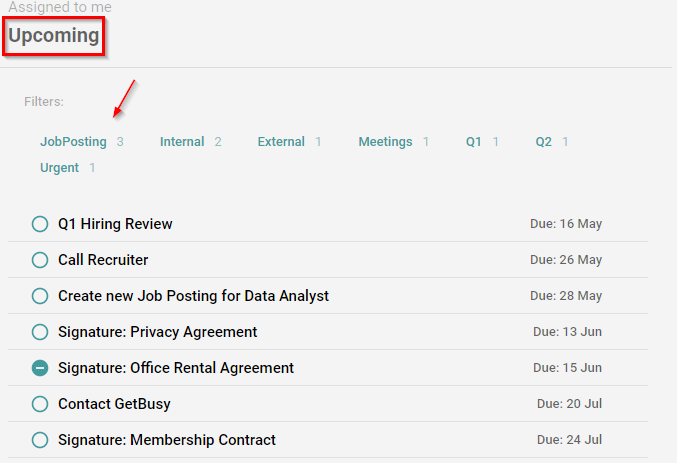
Task: Tick the Signature: Privacy Agreement circle
Action: pyautogui.click(x=40, y=332)
